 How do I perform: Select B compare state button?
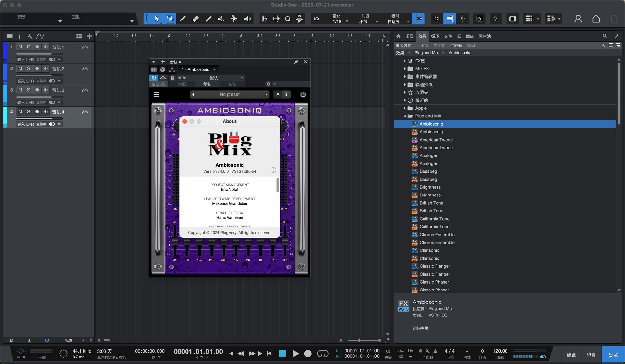[x=286, y=94]
